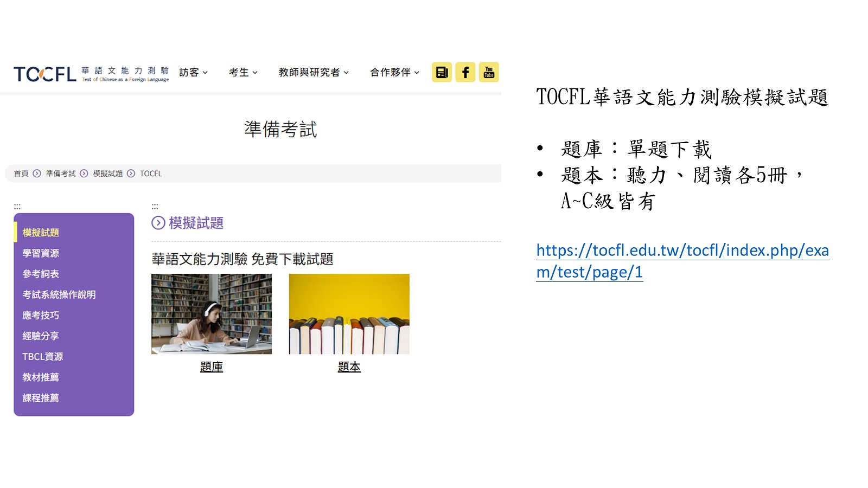Click the accessibility ::: mark above sidebar
The width and height of the screenshot is (868, 488).
17,207
